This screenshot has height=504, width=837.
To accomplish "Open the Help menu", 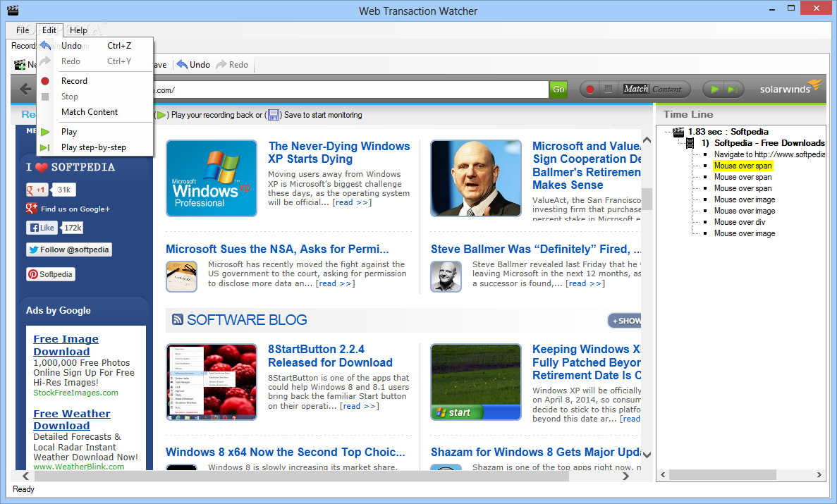I will coord(78,30).
